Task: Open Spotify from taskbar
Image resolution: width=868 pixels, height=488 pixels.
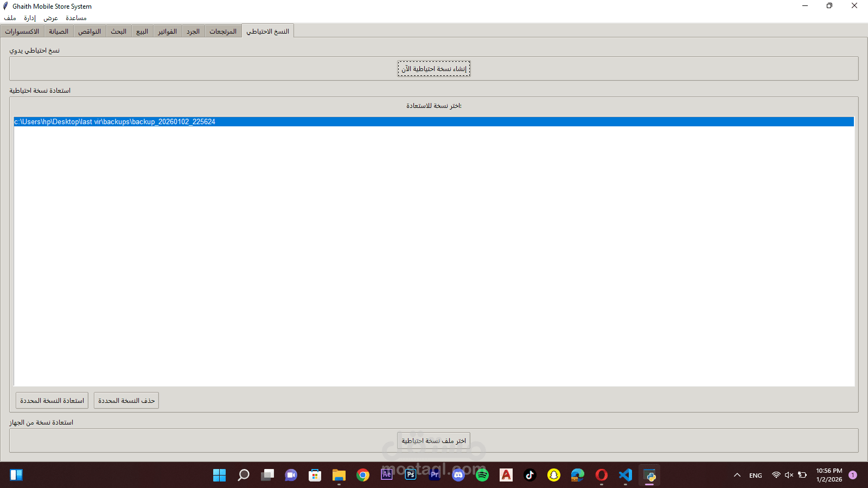Action: [x=482, y=476]
